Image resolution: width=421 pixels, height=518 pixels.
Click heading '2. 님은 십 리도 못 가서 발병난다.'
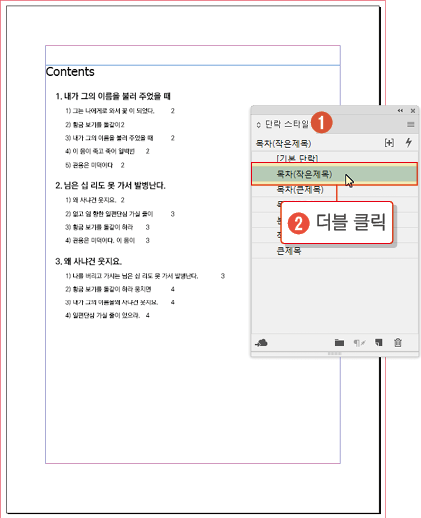tap(110, 185)
